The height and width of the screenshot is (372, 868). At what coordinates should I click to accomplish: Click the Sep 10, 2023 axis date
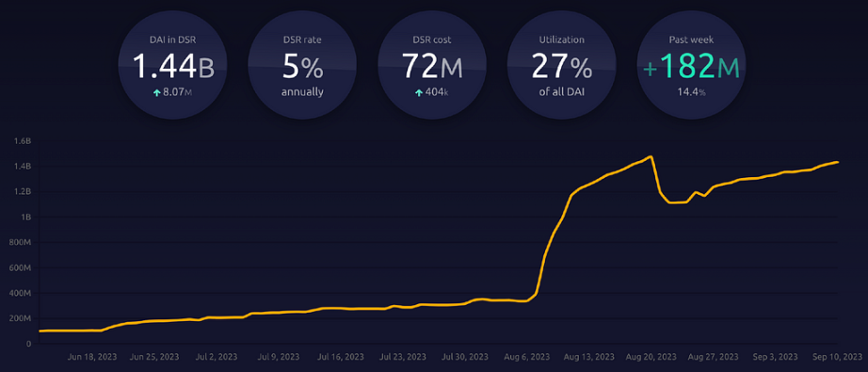pyautogui.click(x=838, y=357)
